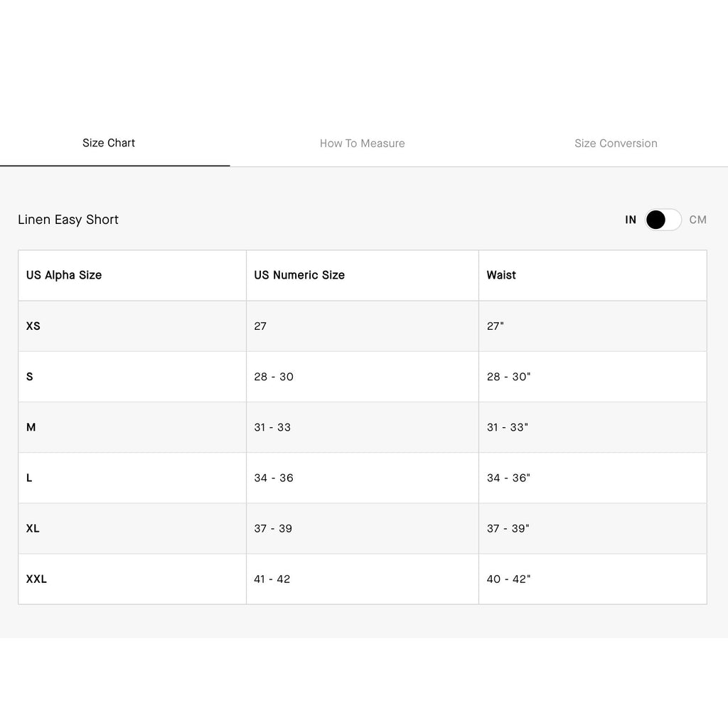Viewport: 728px width, 728px height.
Task: Click the 40 - 42" waist cell
Action: (x=508, y=579)
